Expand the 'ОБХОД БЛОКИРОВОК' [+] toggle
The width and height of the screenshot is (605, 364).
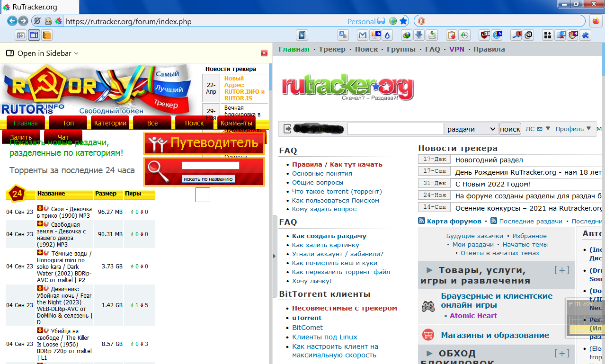(562, 354)
